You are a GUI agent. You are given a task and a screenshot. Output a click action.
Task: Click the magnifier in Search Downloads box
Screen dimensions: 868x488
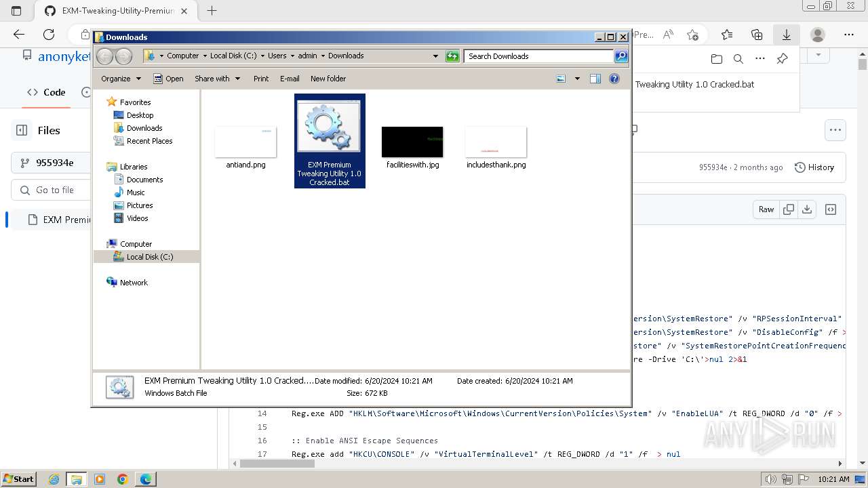620,56
